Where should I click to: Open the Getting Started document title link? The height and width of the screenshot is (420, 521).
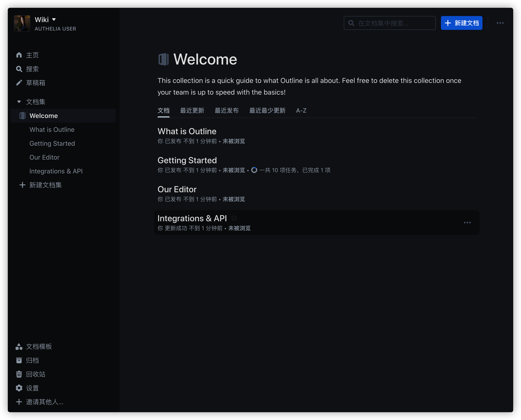pos(187,160)
